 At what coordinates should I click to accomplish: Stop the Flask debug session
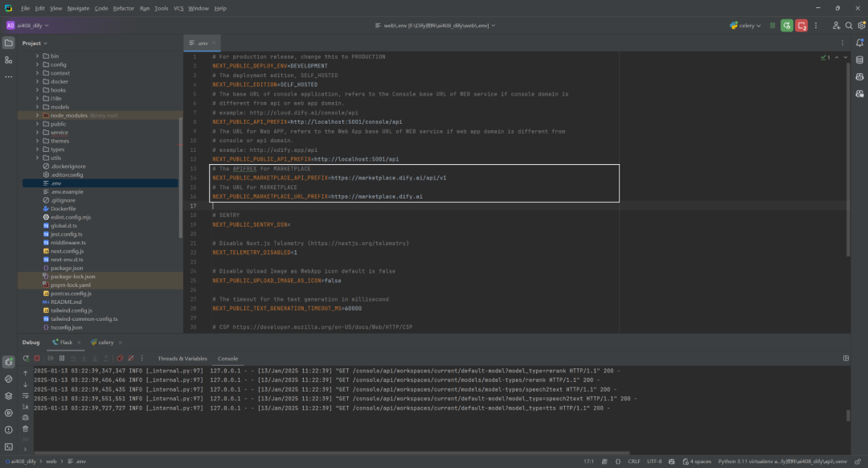point(37,359)
